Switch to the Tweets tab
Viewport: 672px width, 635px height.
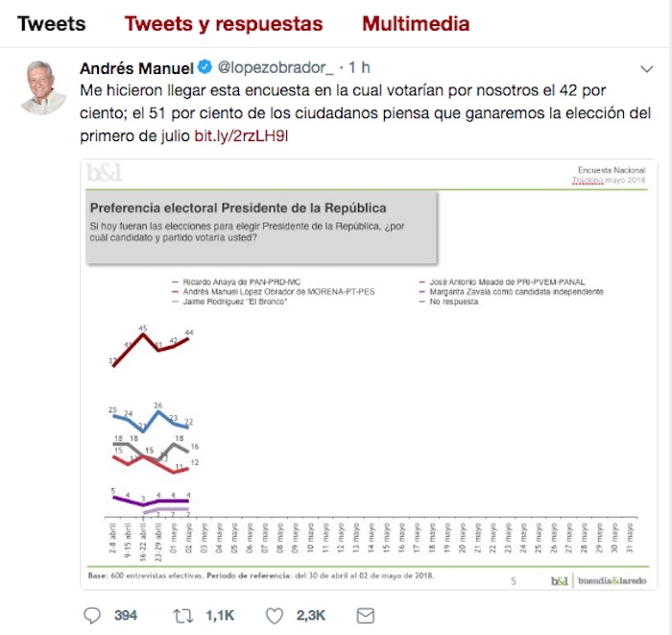click(x=51, y=23)
